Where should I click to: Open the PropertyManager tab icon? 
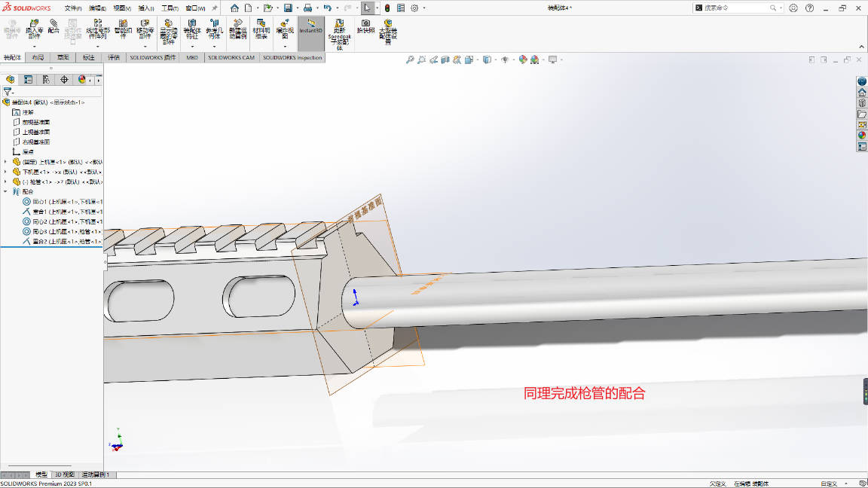(28, 80)
